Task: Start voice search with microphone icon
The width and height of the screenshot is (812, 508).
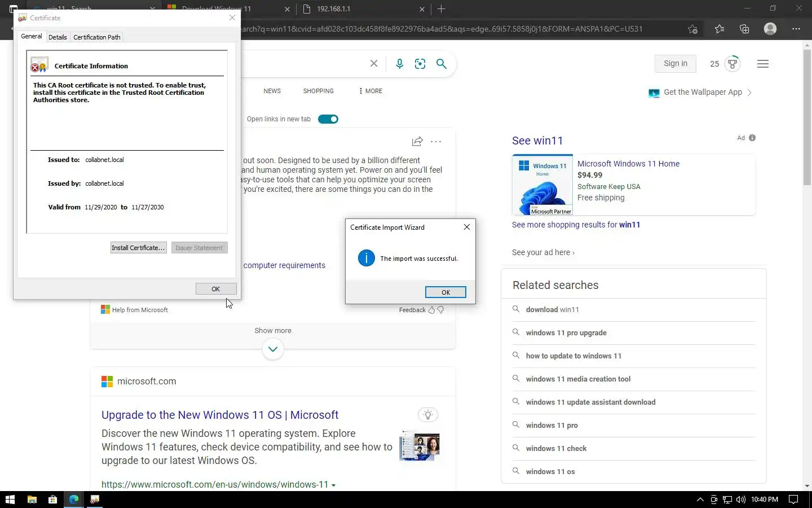Action: (x=400, y=64)
